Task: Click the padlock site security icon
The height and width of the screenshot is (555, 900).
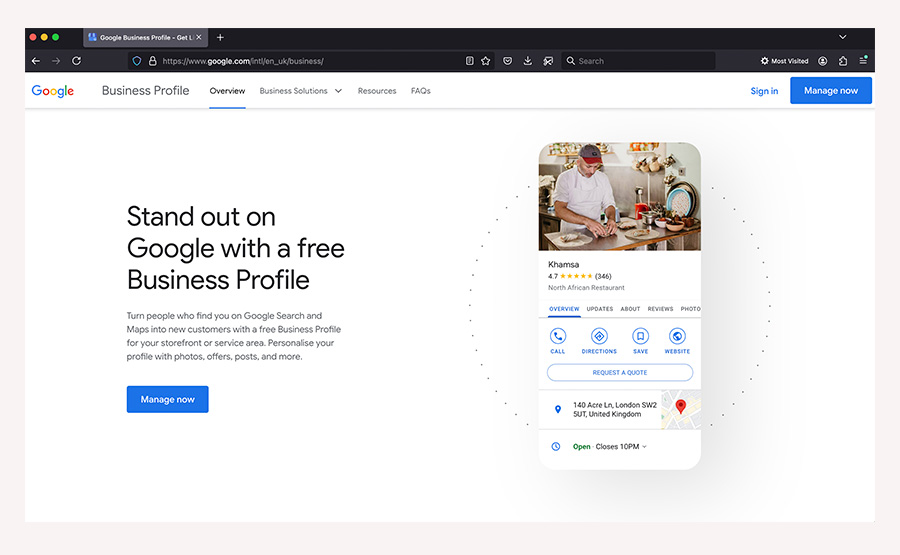Action: pos(153,61)
